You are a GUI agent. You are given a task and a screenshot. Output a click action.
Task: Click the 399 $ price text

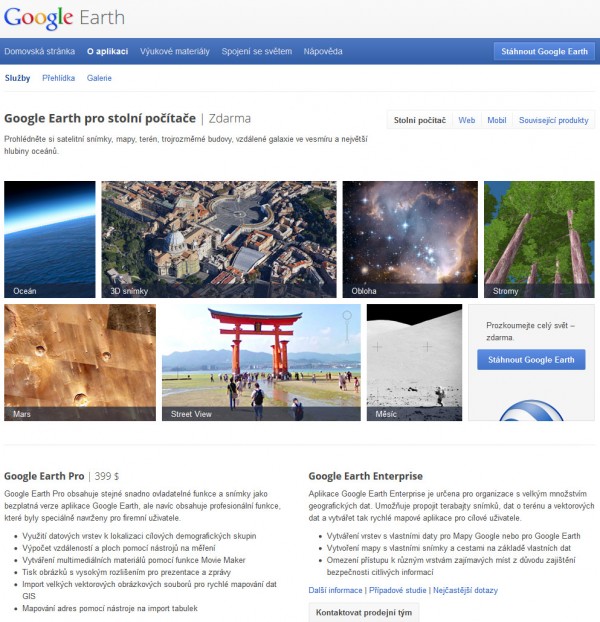(106, 476)
